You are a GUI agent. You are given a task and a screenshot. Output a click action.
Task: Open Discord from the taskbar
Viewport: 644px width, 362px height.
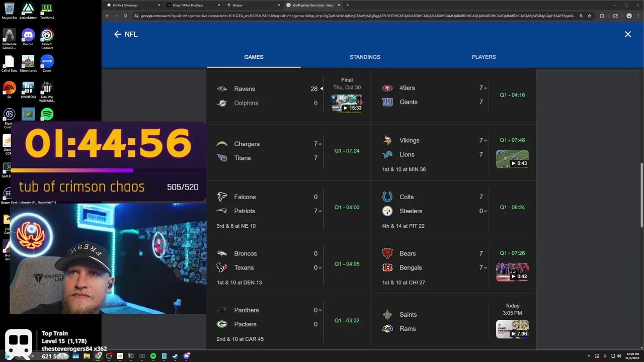pyautogui.click(x=187, y=356)
